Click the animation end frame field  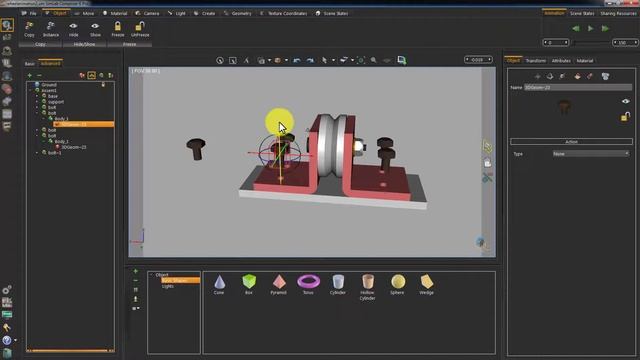(x=625, y=42)
